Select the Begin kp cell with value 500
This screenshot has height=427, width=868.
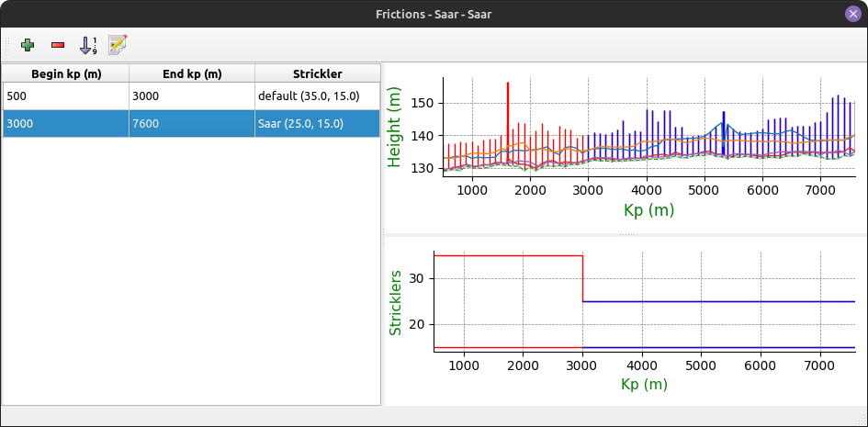(66, 96)
